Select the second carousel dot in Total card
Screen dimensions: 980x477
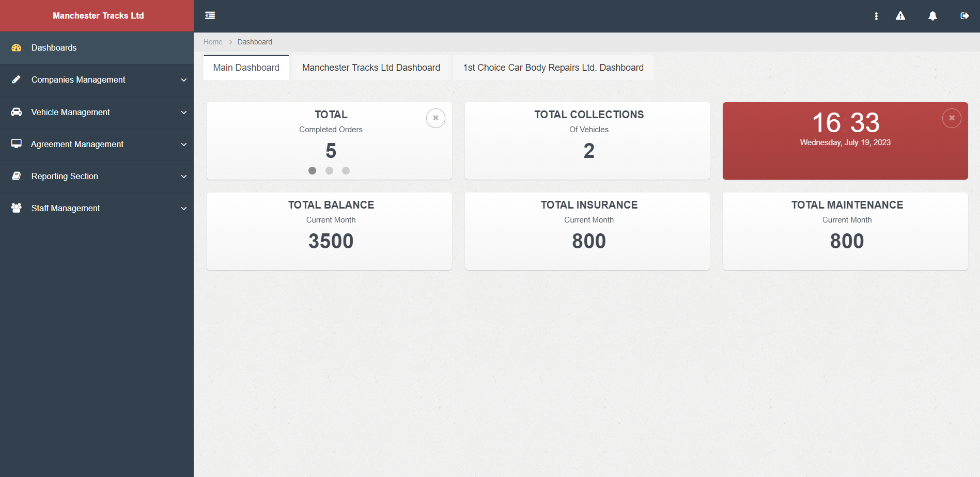[x=329, y=171]
